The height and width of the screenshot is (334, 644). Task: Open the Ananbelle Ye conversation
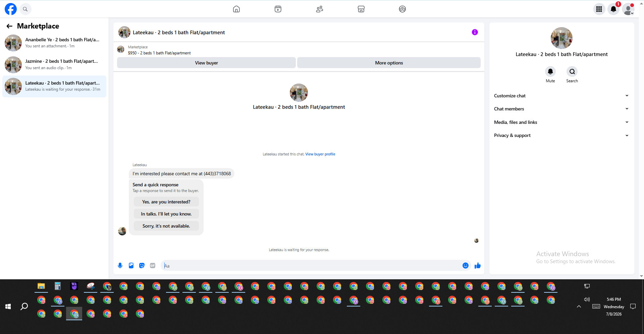[x=54, y=43]
